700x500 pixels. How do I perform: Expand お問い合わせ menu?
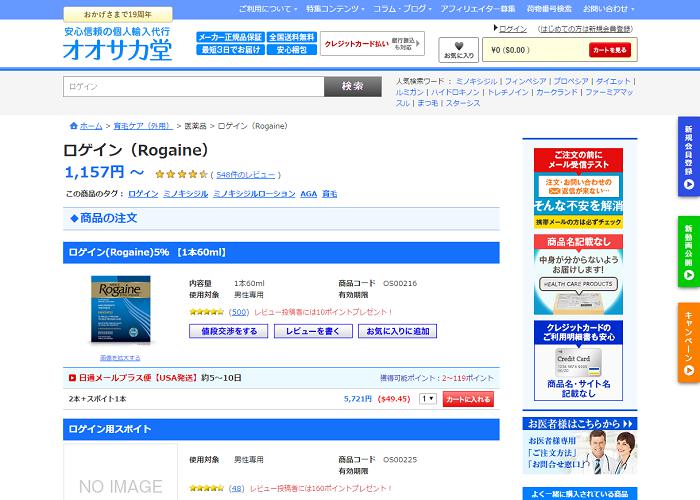[608, 8]
